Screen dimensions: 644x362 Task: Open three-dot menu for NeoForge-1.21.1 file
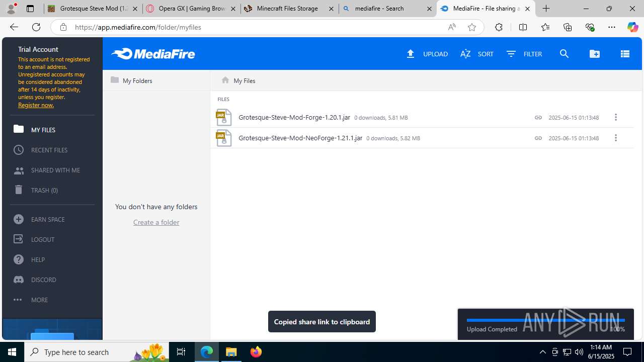point(615,138)
